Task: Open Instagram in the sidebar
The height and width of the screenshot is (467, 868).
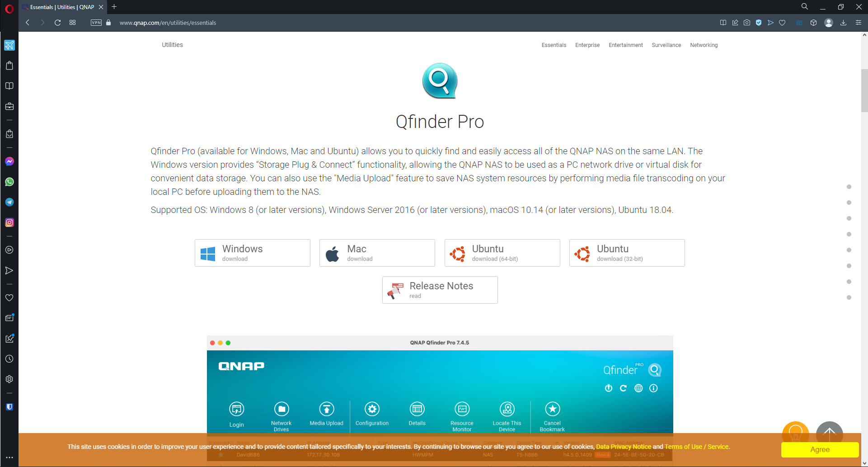Action: coord(9,222)
